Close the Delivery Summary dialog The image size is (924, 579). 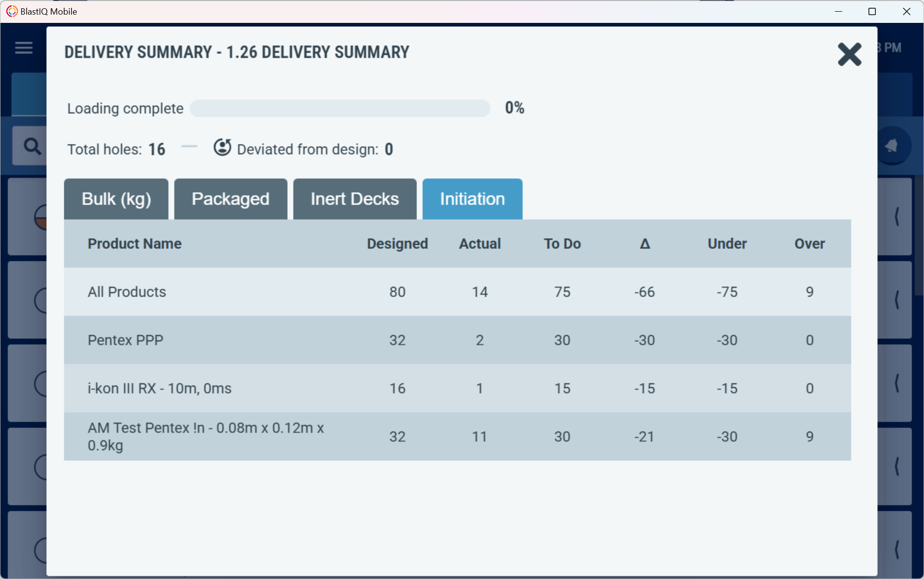(850, 54)
